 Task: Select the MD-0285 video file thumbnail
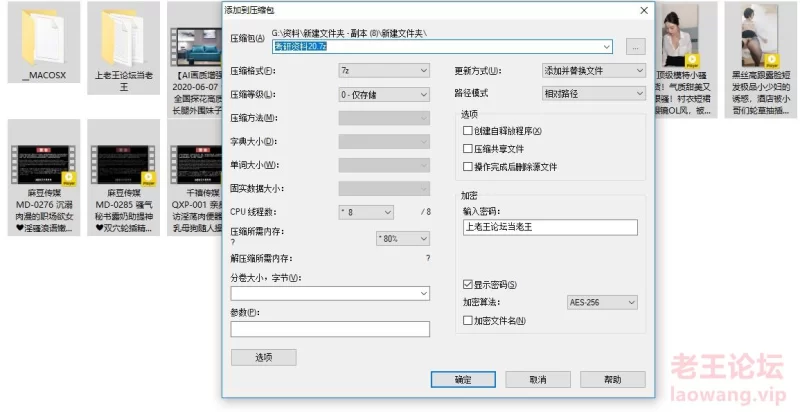click(123, 166)
